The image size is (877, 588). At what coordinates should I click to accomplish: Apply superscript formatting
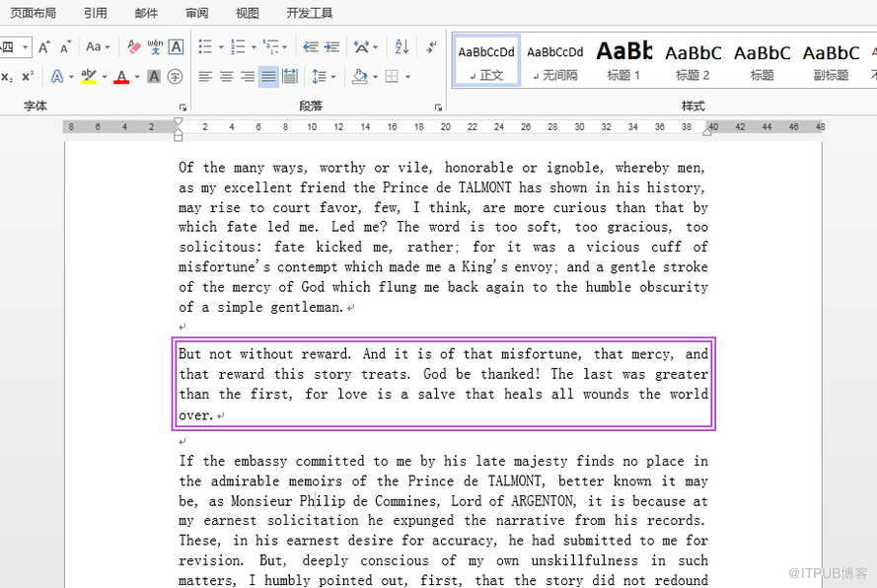[28, 77]
